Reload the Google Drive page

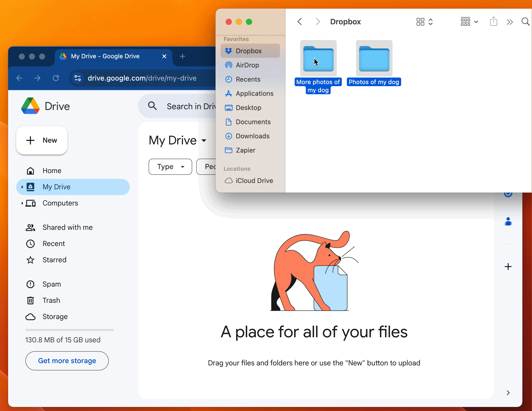[56, 78]
